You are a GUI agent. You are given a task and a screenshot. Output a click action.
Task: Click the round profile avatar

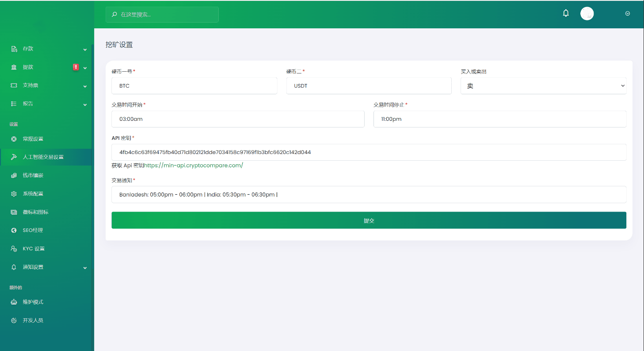coord(587,13)
